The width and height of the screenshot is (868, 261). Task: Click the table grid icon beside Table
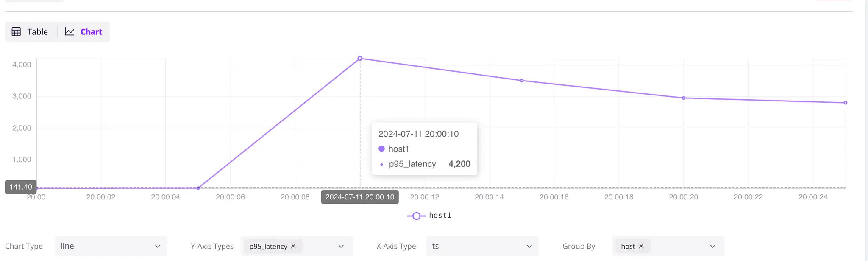click(16, 31)
